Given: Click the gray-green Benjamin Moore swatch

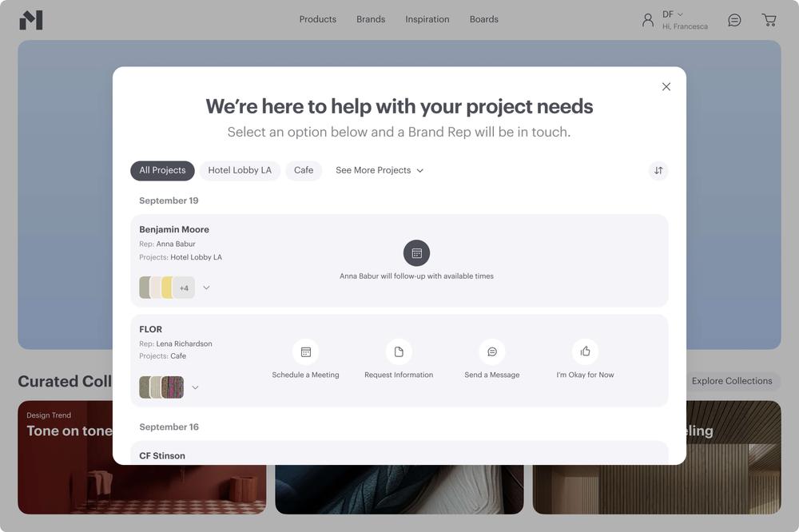Looking at the screenshot, I should click(x=144, y=288).
